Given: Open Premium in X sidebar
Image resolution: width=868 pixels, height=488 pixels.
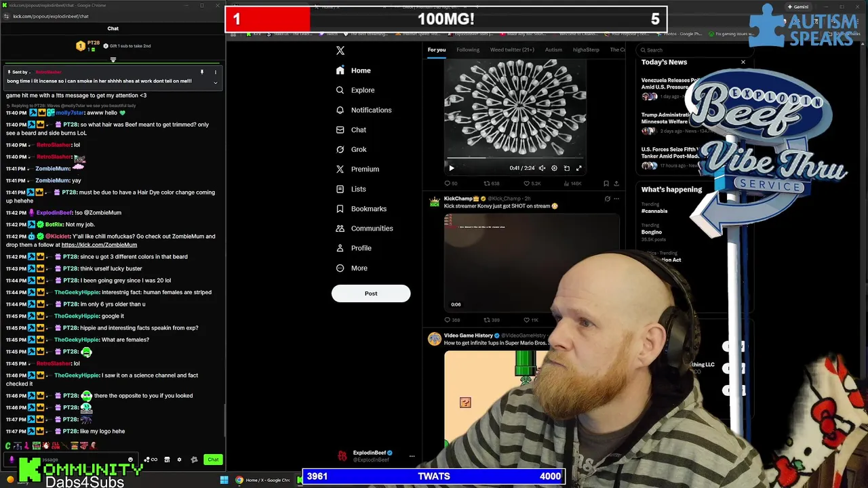Looking at the screenshot, I should [357, 169].
